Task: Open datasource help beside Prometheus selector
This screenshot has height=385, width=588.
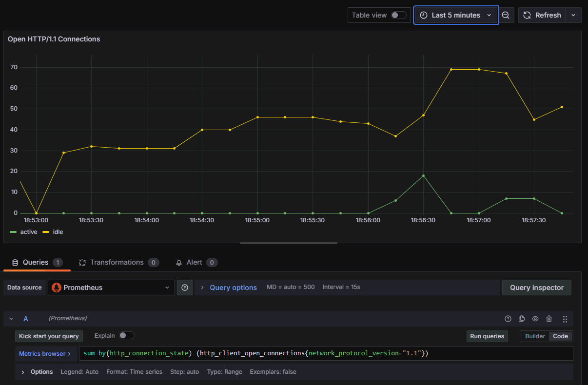Action: coord(184,287)
